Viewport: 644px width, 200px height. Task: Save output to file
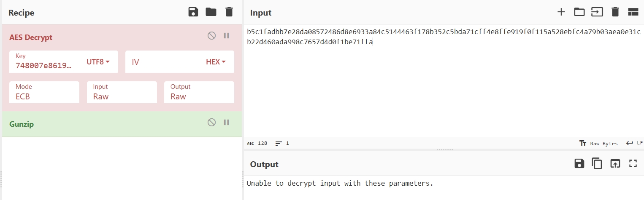pos(579,163)
